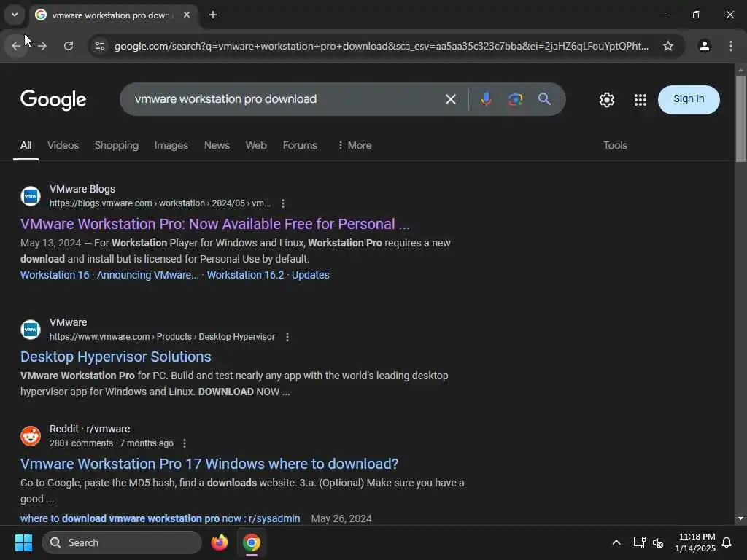
Task: Open r/sysadmin download vmware workstation link
Action: [160, 518]
